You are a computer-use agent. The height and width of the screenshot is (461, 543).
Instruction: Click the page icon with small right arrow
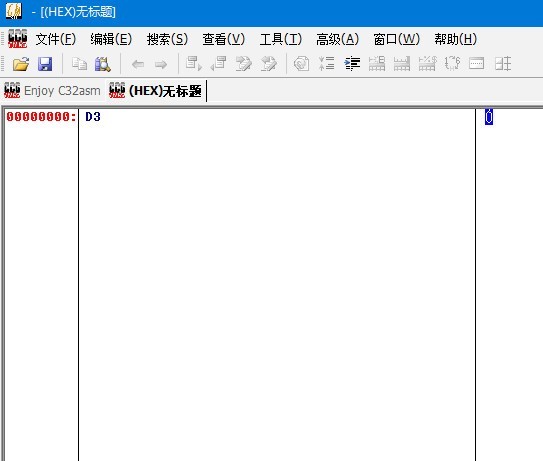[x=193, y=64]
